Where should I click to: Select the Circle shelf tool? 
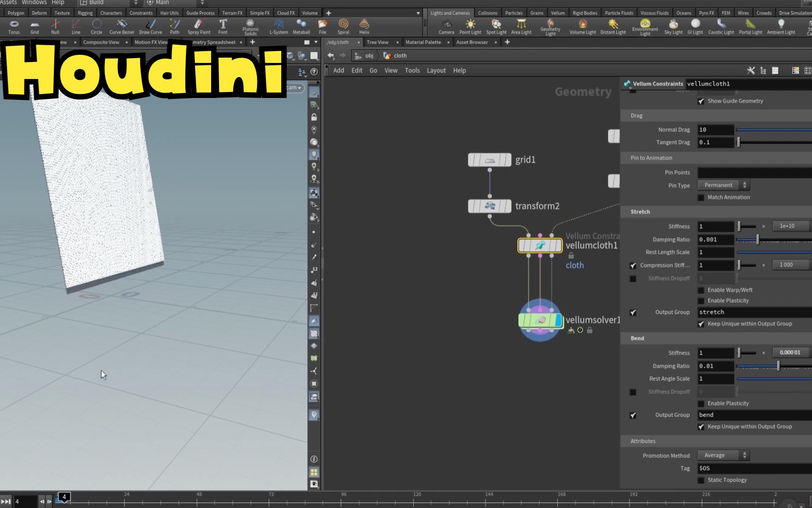coord(96,27)
